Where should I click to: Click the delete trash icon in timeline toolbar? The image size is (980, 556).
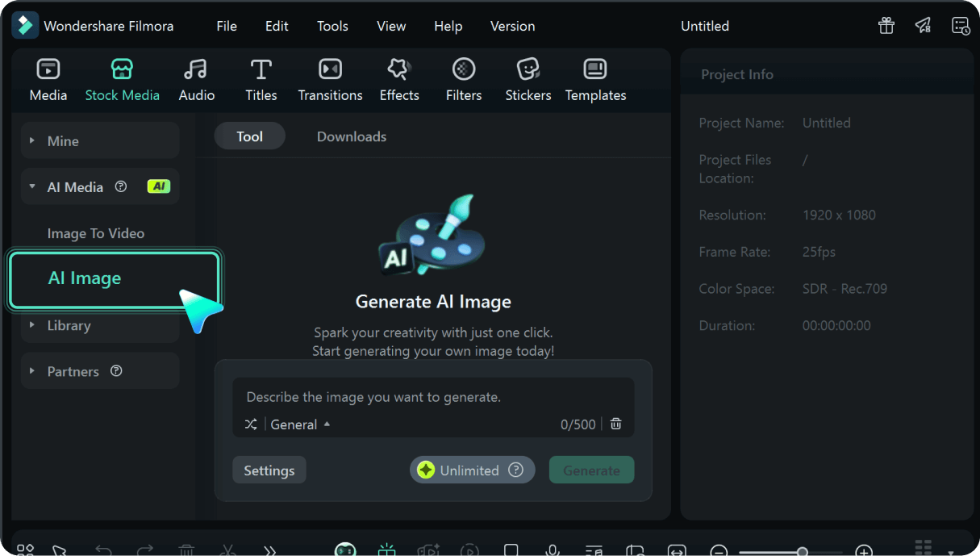coord(186,550)
